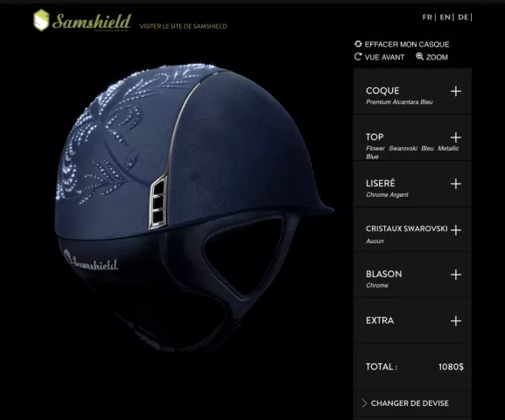Switch language to DE

(463, 17)
